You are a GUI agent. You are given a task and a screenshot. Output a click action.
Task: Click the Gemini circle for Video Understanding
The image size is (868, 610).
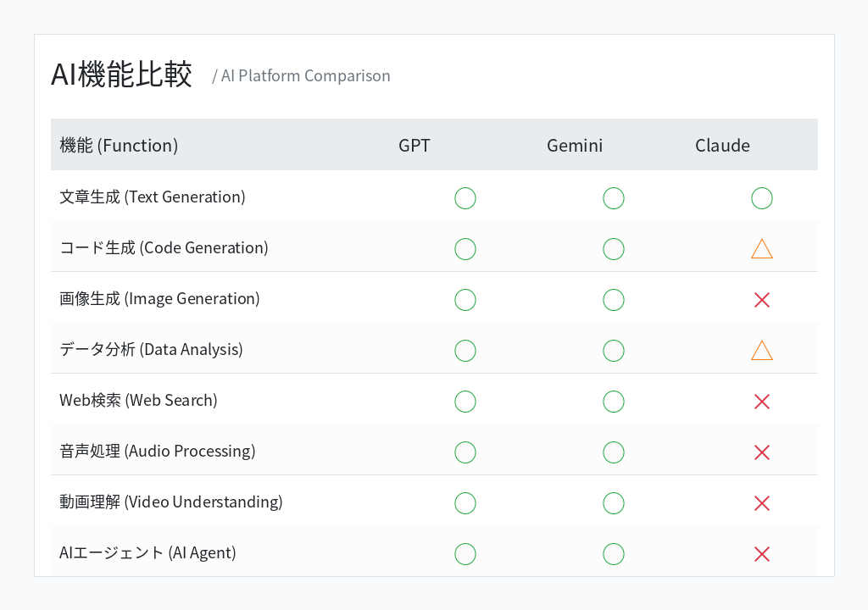click(x=614, y=503)
